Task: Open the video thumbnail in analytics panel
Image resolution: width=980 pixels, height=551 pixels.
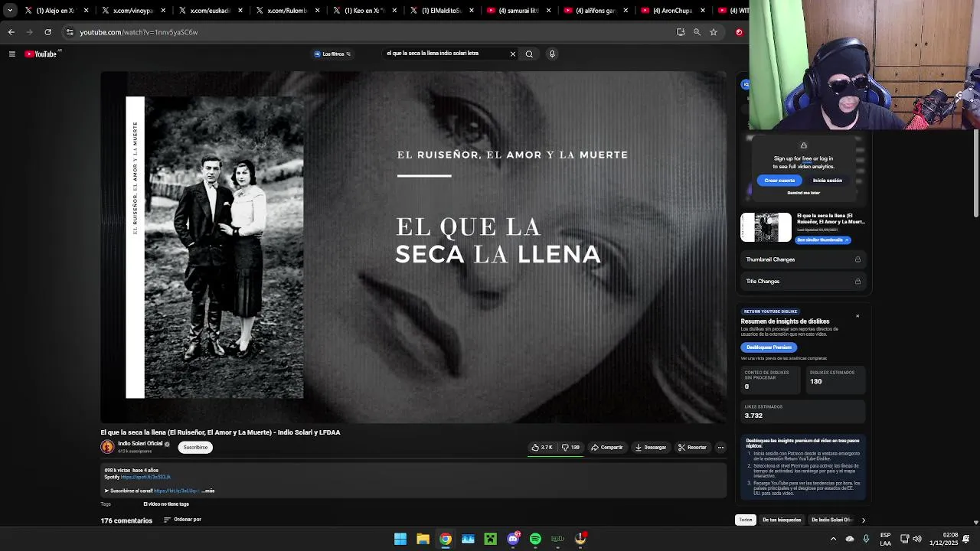Action: point(766,227)
